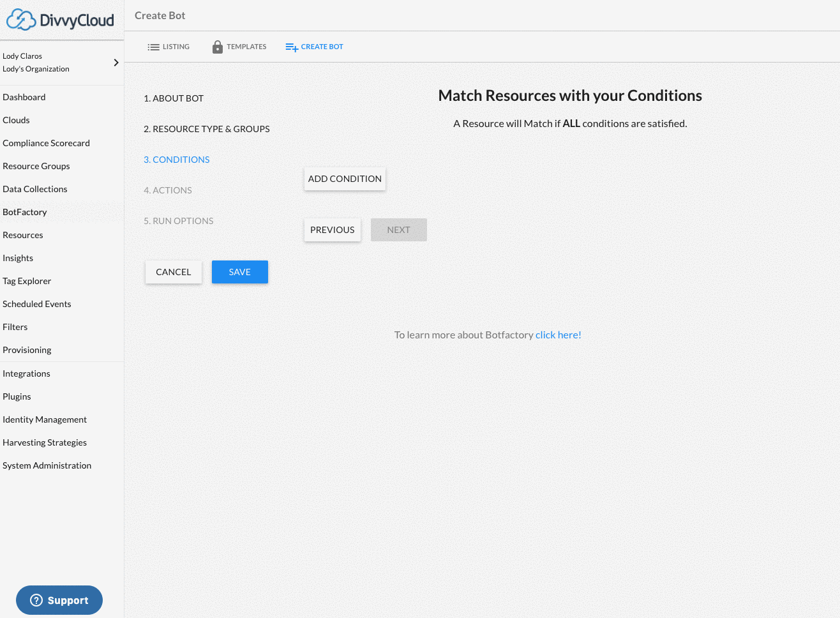This screenshot has height=618, width=840.
Task: Open Insights page
Action: (x=18, y=258)
